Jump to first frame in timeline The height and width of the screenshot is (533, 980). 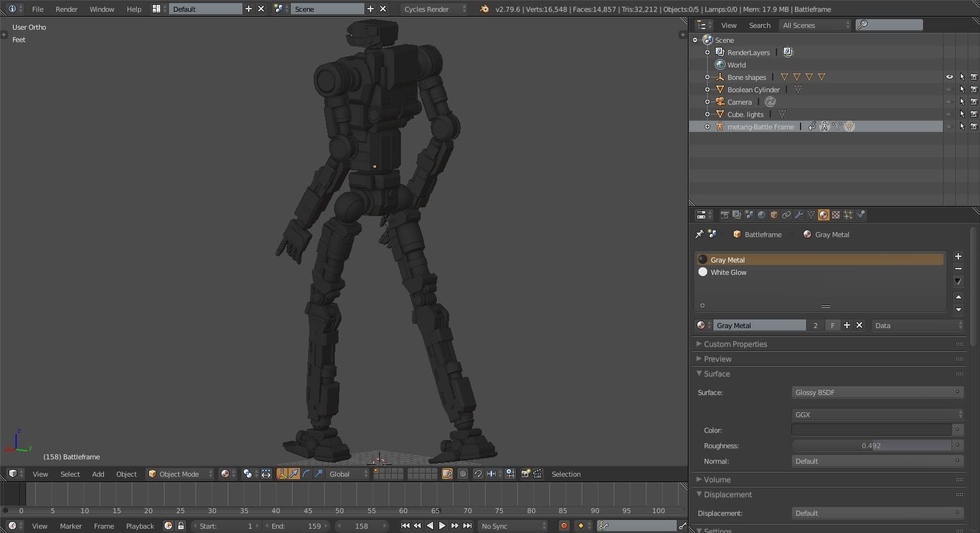405,526
